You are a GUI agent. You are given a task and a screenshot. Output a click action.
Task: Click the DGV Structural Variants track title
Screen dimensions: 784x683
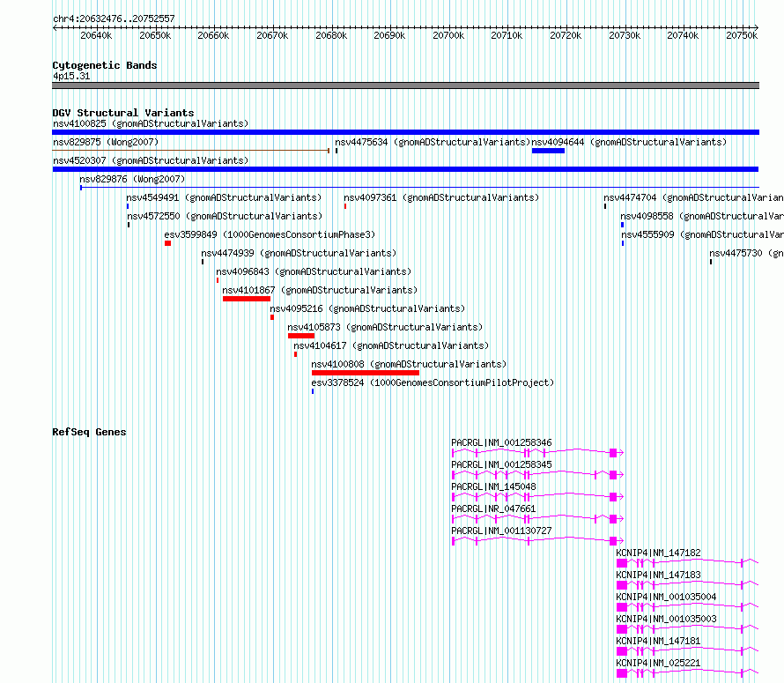tap(123, 113)
